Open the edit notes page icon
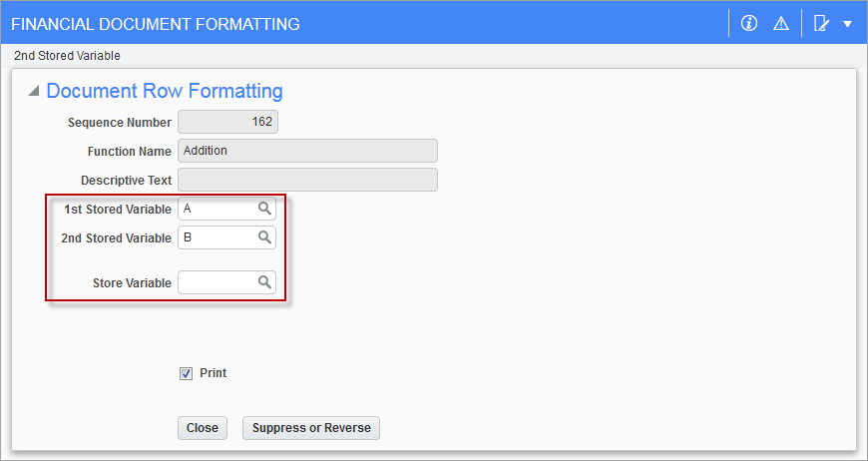This screenshot has width=868, height=461. click(821, 23)
